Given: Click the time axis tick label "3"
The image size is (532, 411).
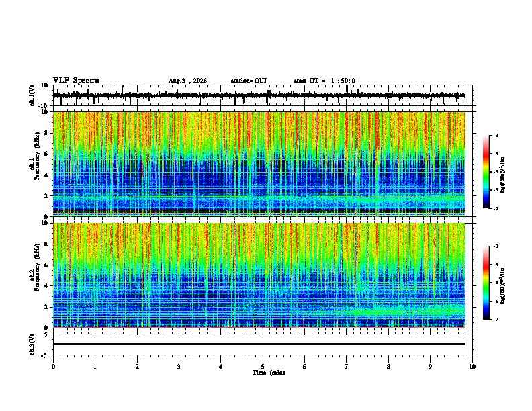Looking at the screenshot, I should click(x=179, y=367).
